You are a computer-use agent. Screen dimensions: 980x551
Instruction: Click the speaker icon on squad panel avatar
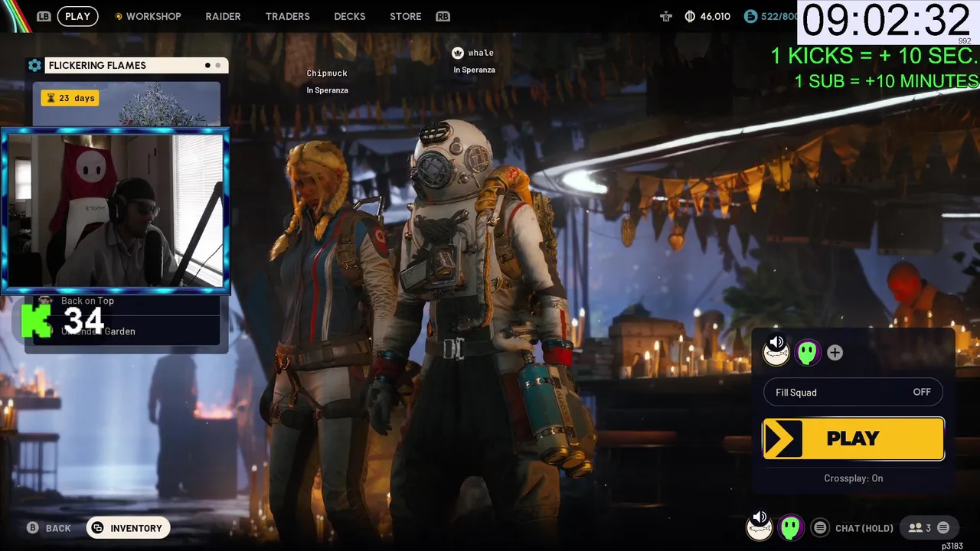tap(776, 343)
